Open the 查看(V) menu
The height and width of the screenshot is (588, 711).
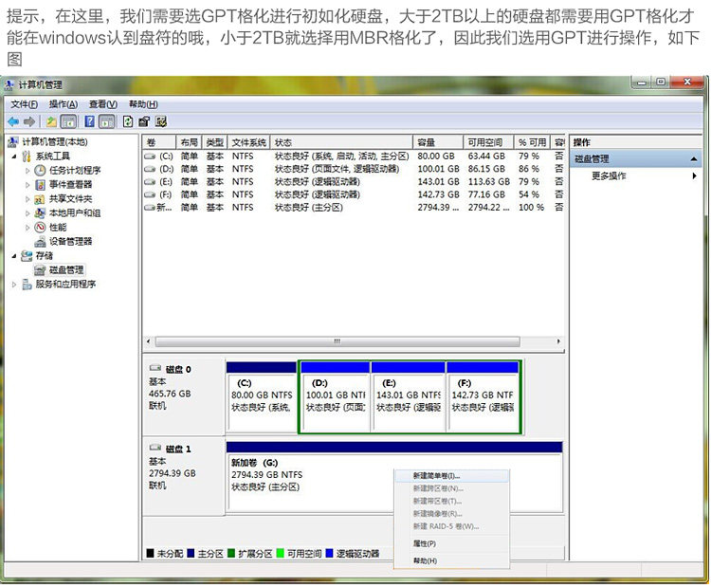point(103,104)
